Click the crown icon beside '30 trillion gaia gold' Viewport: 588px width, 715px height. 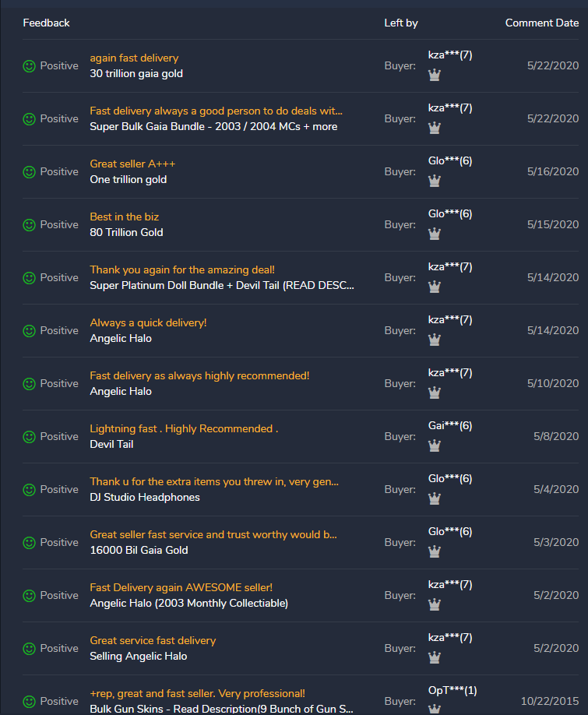click(435, 75)
